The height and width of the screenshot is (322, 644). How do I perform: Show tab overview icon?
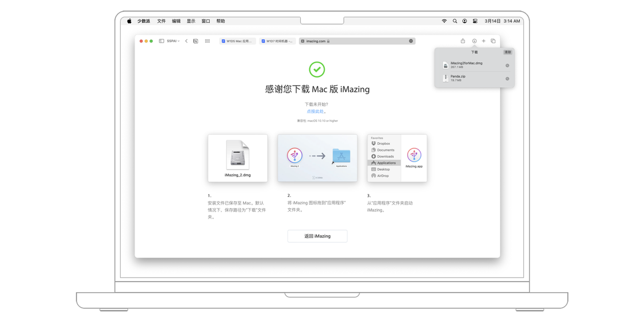[x=493, y=41]
